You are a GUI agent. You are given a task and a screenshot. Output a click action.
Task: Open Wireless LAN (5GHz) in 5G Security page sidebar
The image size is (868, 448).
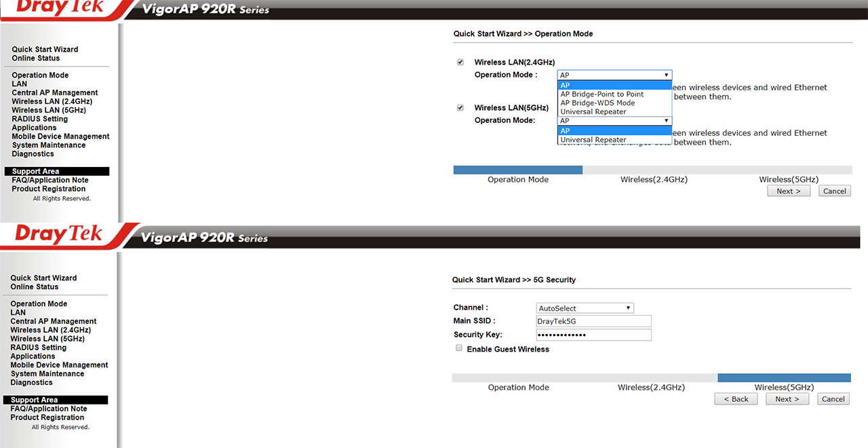click(x=47, y=339)
